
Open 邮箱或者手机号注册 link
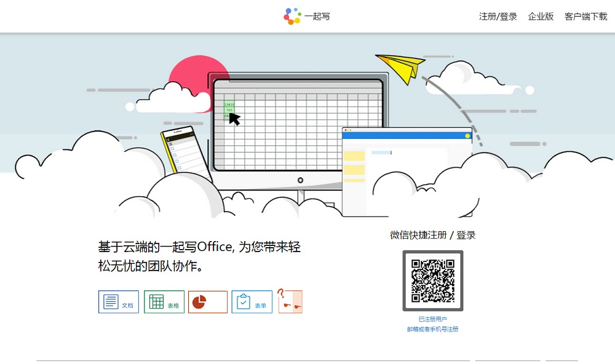432,329
